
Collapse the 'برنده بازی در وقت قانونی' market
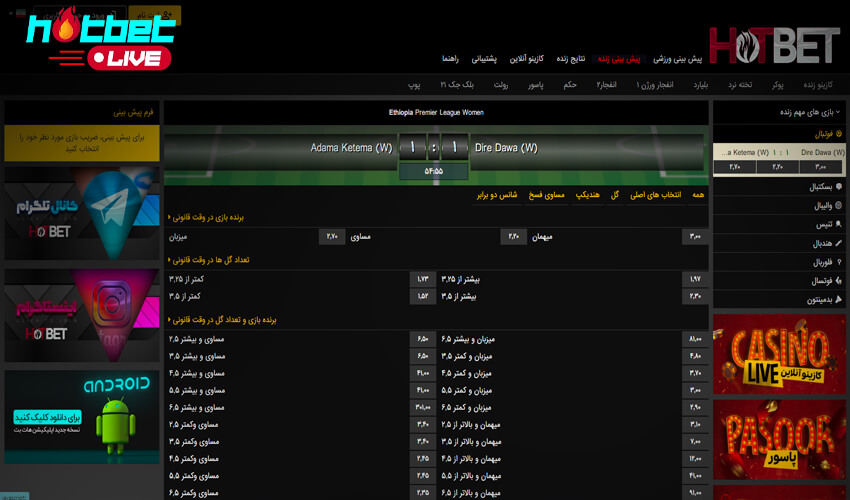169,216
